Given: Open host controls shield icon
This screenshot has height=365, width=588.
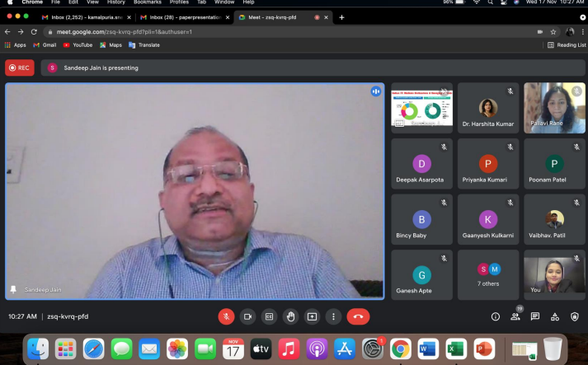Looking at the screenshot, I should pyautogui.click(x=575, y=316).
